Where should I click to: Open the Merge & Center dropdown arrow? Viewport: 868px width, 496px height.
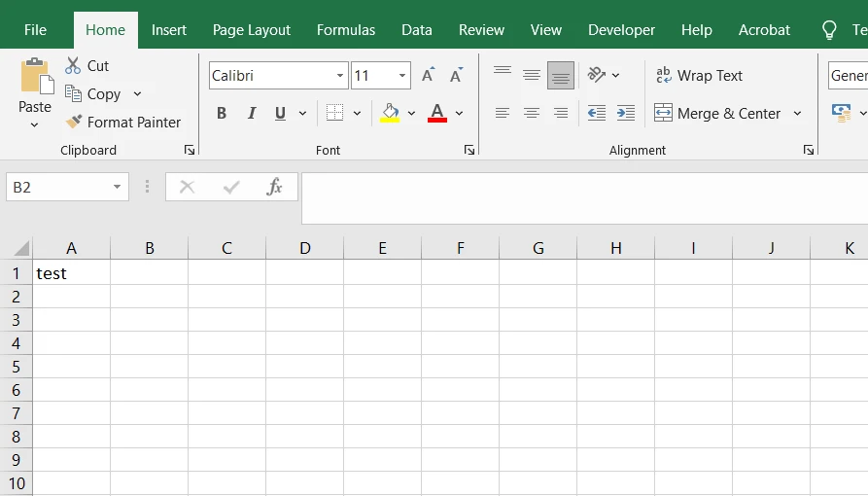[797, 113]
